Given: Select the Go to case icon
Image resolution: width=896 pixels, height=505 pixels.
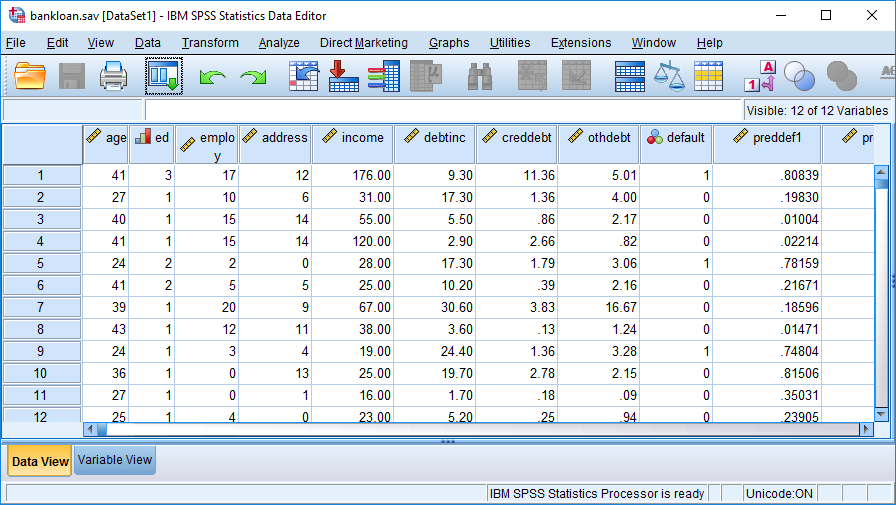Looking at the screenshot, I should 303,76.
